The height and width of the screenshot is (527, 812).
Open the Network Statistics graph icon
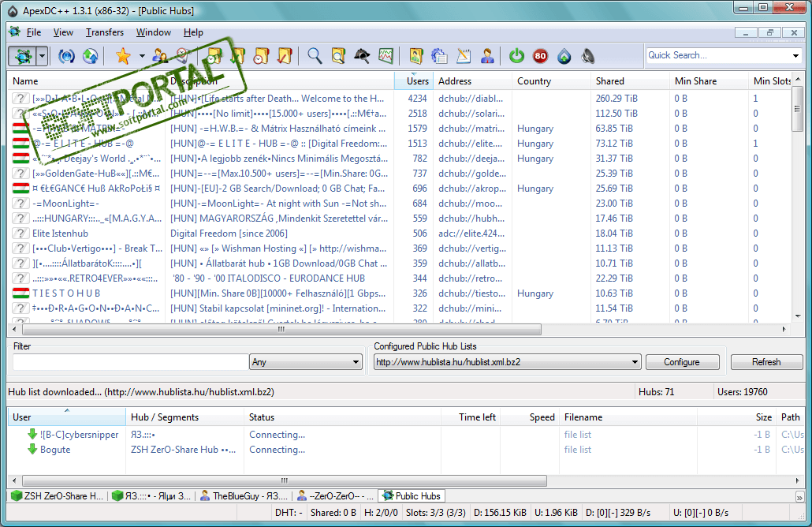[x=386, y=56]
